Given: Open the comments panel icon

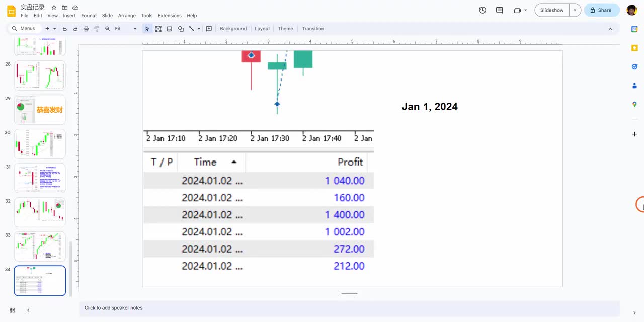Looking at the screenshot, I should pos(499,10).
